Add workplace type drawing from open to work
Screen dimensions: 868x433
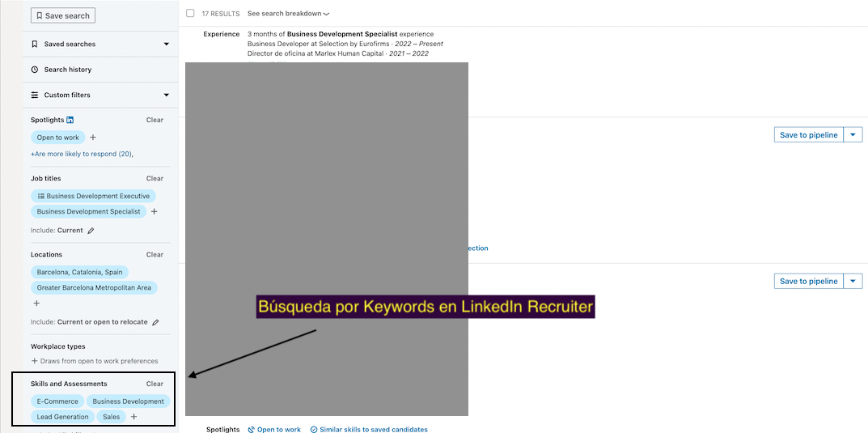pyautogui.click(x=94, y=361)
